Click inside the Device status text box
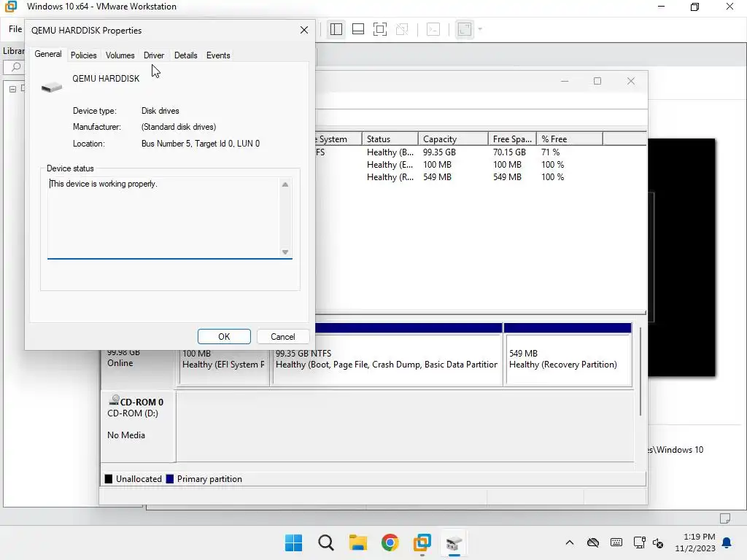This screenshot has width=747, height=560. [x=164, y=217]
